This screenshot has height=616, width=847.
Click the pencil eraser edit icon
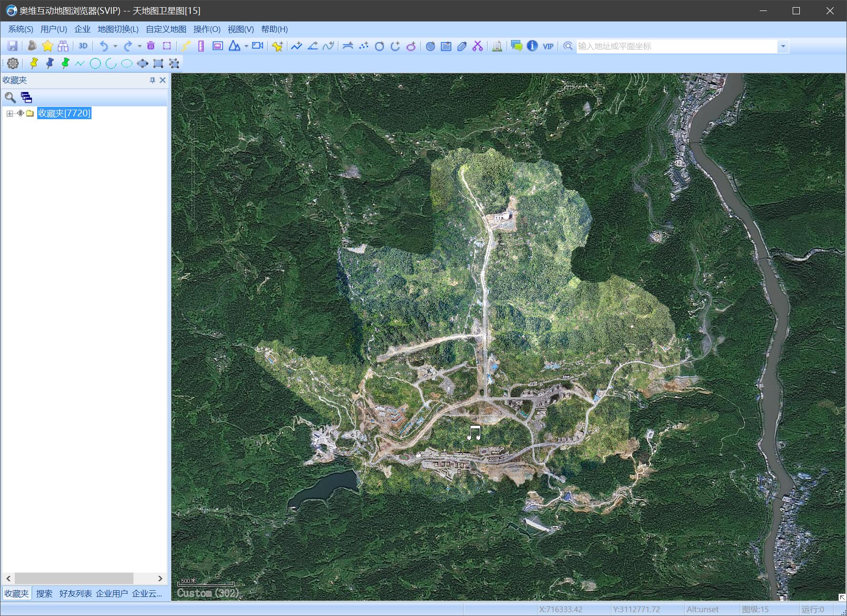tap(462, 46)
